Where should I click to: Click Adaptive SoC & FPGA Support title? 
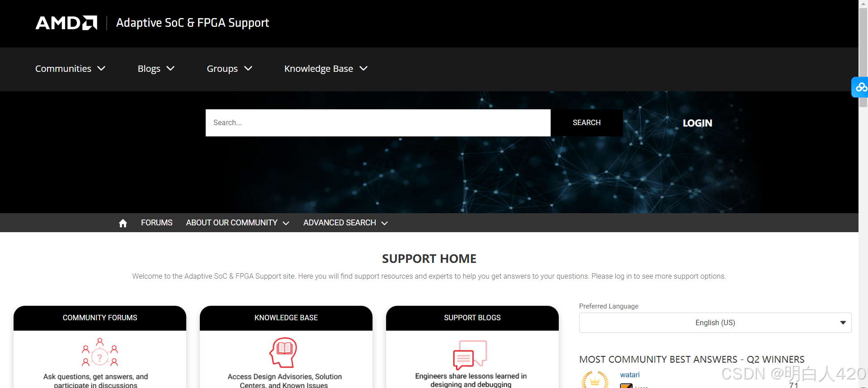coord(193,23)
